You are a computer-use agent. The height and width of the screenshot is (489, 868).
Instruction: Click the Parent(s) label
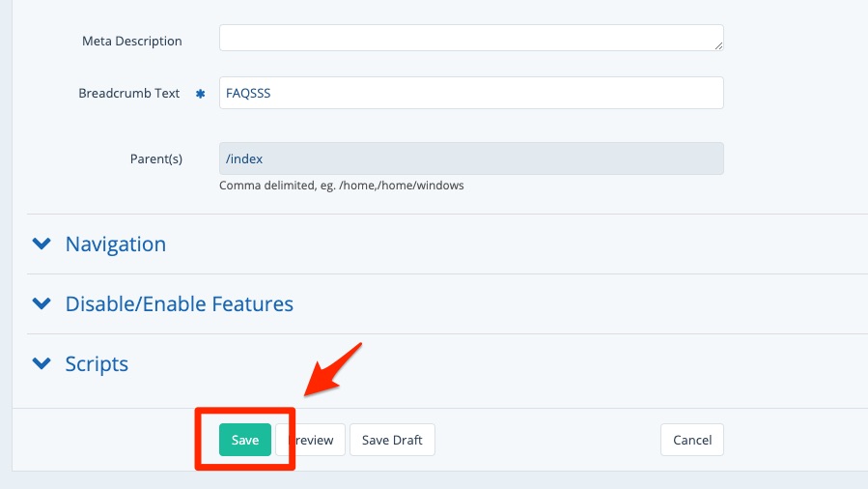point(155,158)
